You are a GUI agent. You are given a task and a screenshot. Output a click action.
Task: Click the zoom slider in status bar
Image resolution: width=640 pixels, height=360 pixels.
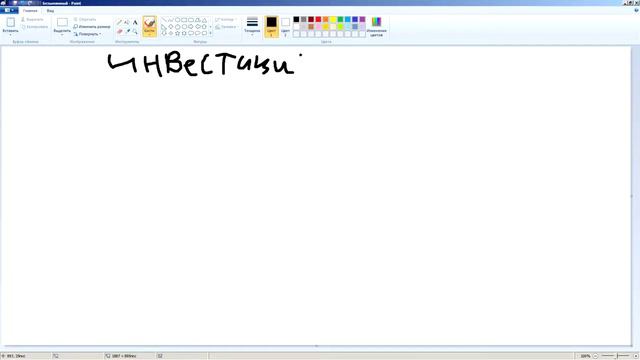tap(617, 356)
